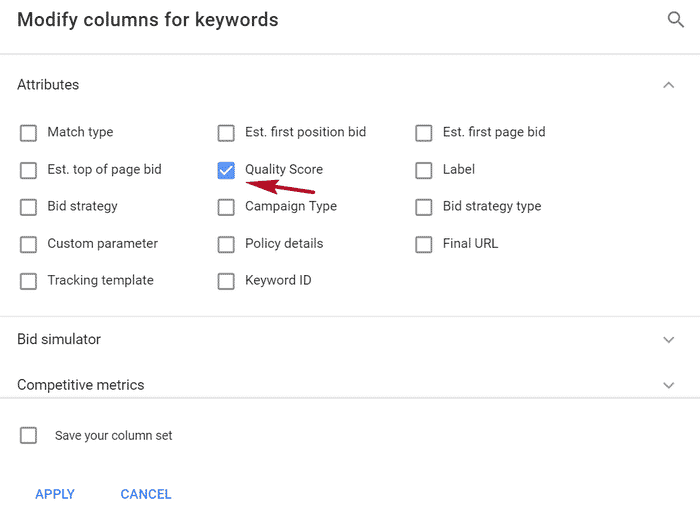The width and height of the screenshot is (700, 516).
Task: Tick the Keyword ID checkbox
Action: 226,281
